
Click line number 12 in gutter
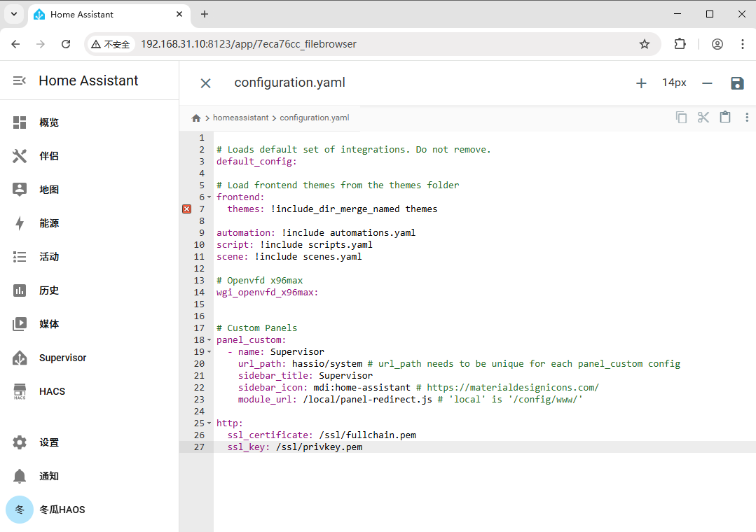point(199,268)
